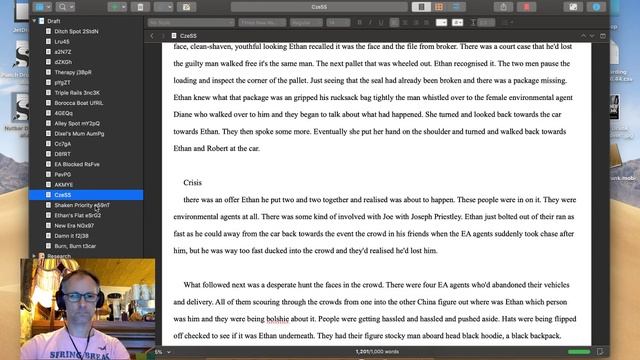Screen dimensions: 640x360
Task: Select Shaken Priority document
Action: pyautogui.click(x=82, y=205)
